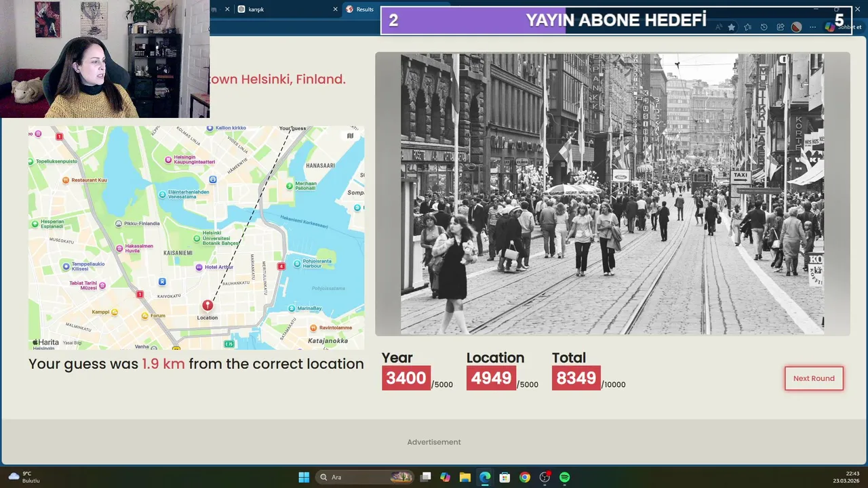Click the 'Your guess' map label
The height and width of the screenshot is (488, 868).
tap(292, 128)
